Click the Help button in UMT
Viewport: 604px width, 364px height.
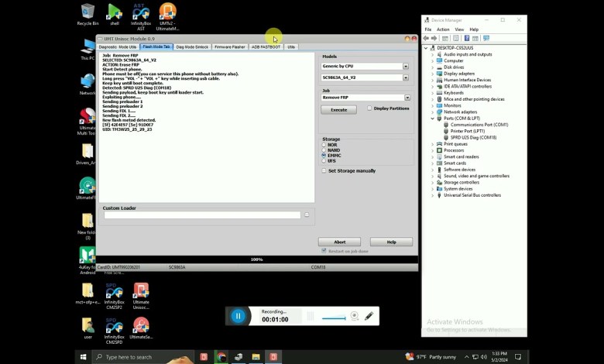pos(391,242)
